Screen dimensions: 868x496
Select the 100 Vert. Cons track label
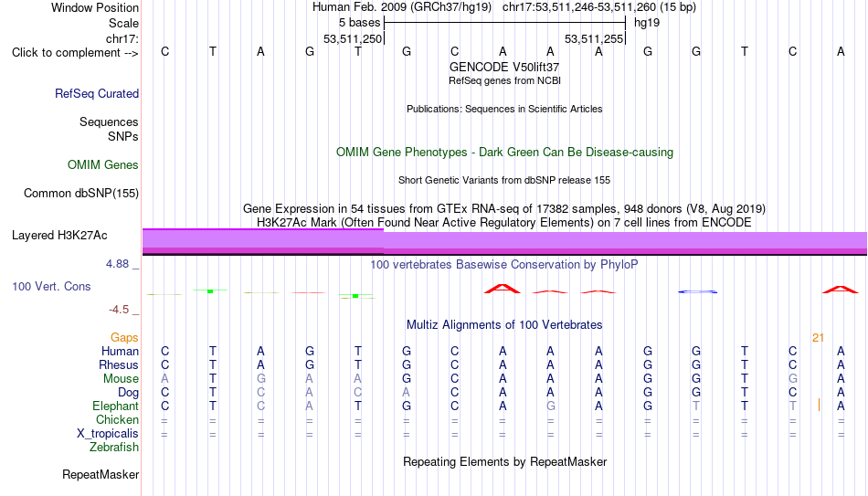click(51, 286)
